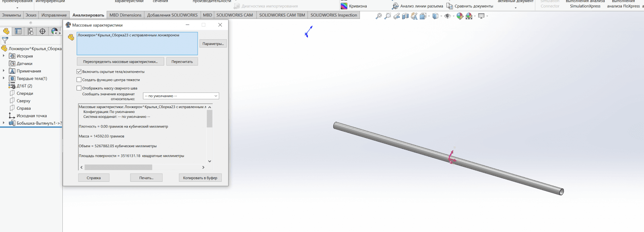The width and height of the screenshot is (644, 232).
Task: Click the horizontal scrollbar in the results box
Action: tap(118, 167)
